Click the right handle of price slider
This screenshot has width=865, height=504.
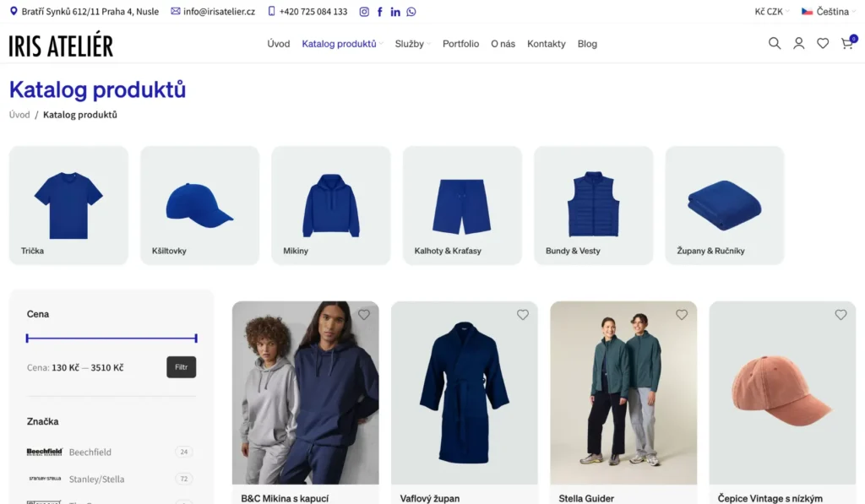click(196, 339)
